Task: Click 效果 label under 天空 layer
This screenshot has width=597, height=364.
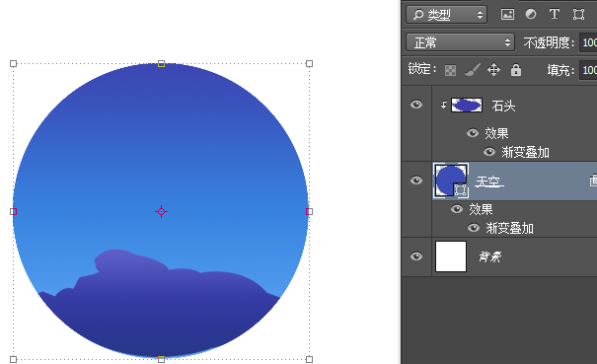Action: (481, 209)
